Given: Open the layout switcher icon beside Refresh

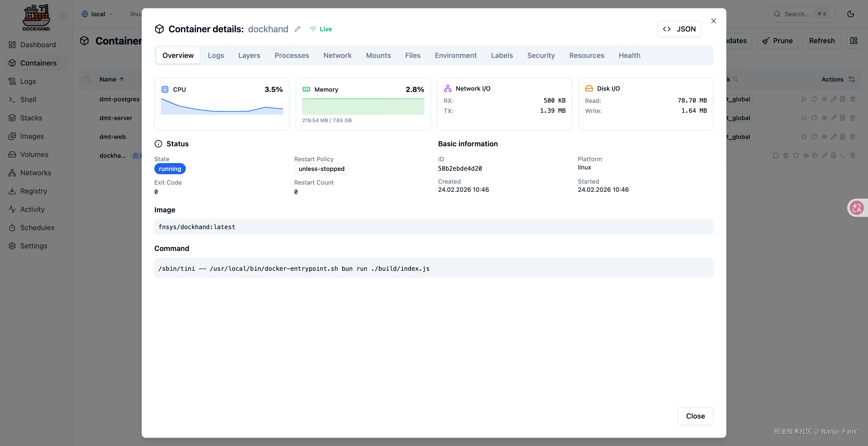Looking at the screenshot, I should (x=853, y=41).
